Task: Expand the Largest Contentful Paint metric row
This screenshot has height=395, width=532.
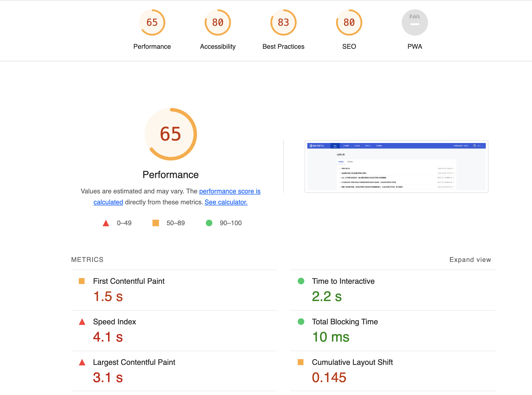Action: [x=134, y=362]
